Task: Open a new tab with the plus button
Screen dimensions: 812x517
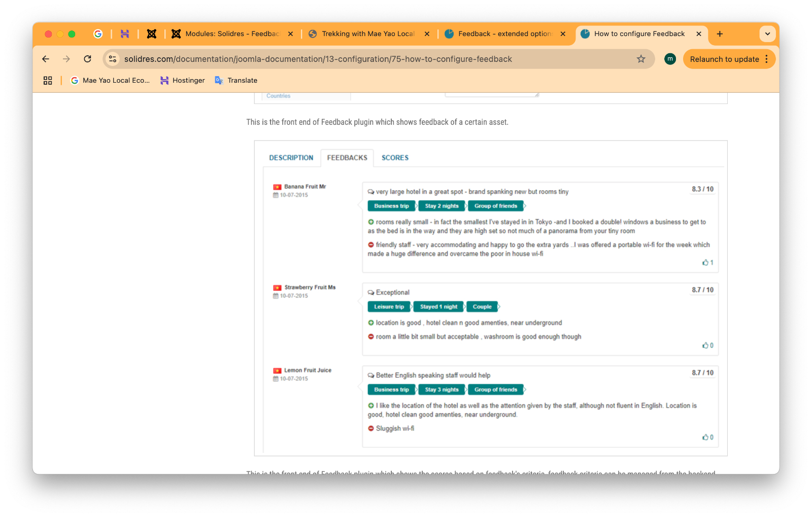Action: [720, 34]
